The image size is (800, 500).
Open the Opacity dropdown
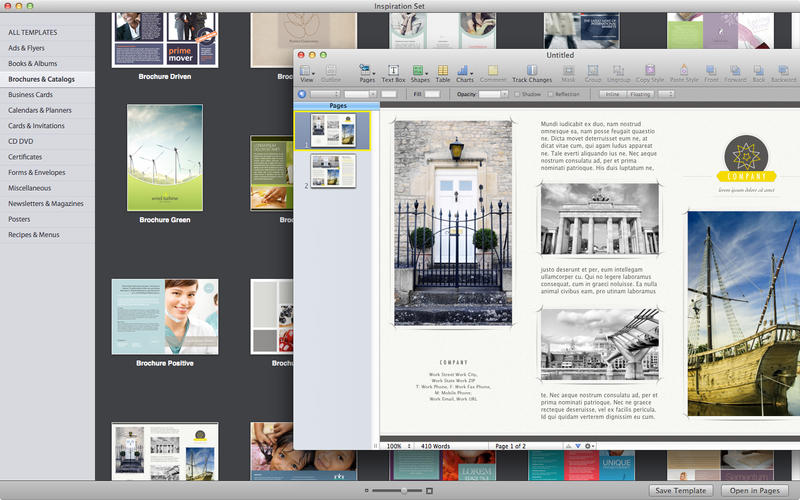pos(493,94)
